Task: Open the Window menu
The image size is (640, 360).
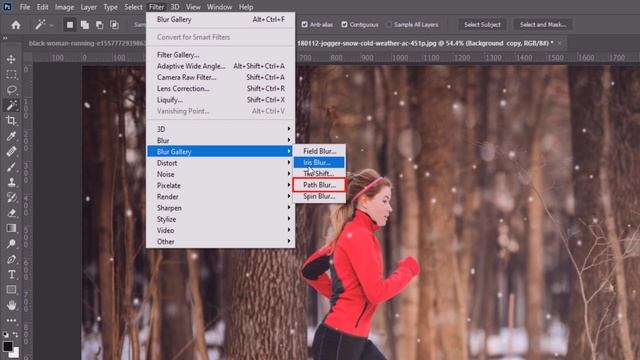Action: [x=219, y=7]
